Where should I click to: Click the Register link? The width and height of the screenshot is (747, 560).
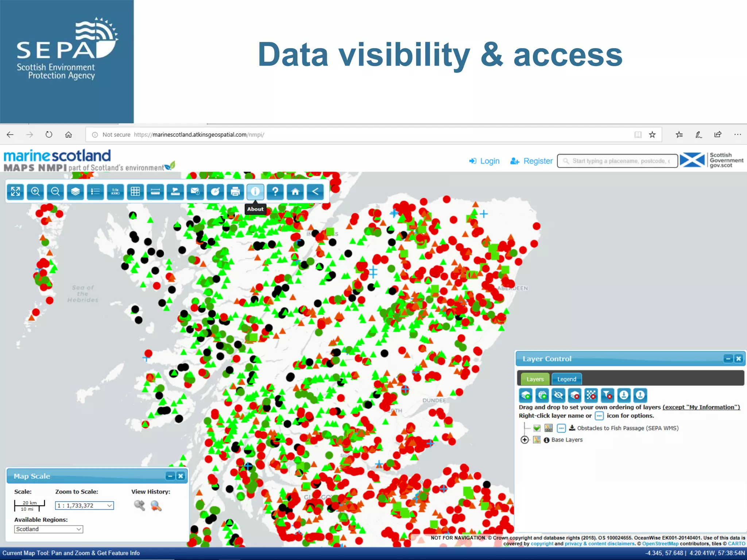pyautogui.click(x=532, y=161)
